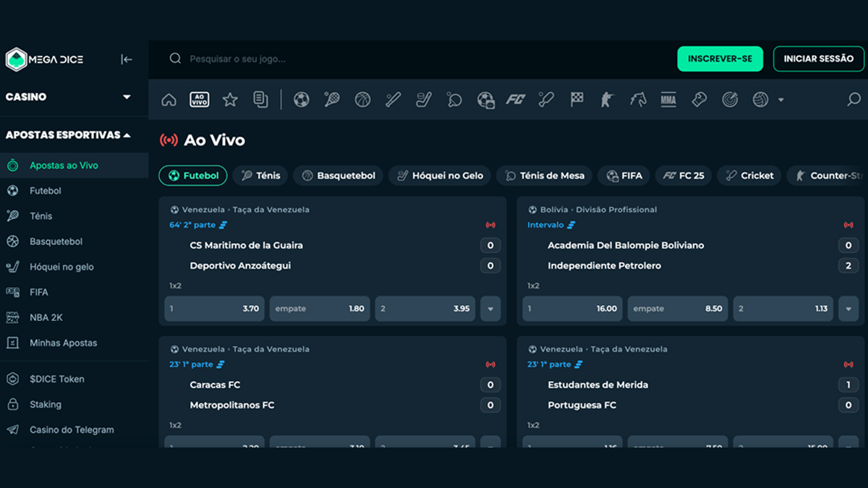Switch to the Ténis de Mesa tab
This screenshot has height=488, width=868.
pyautogui.click(x=545, y=176)
